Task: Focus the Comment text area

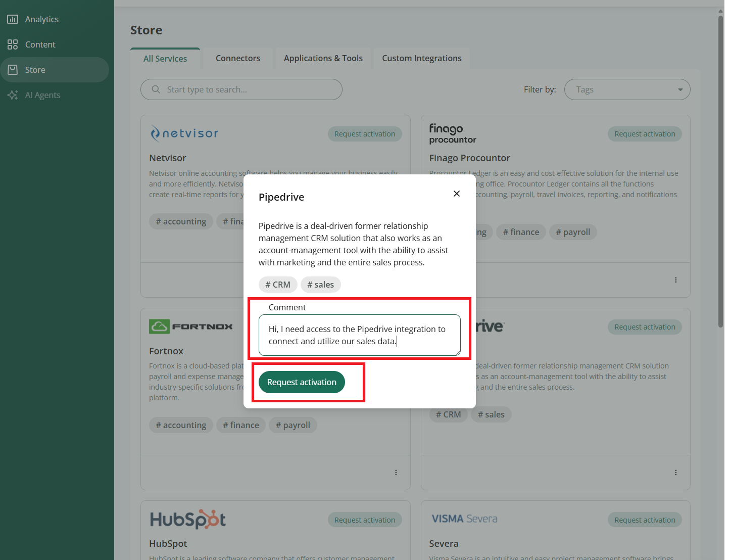Action: 360,335
